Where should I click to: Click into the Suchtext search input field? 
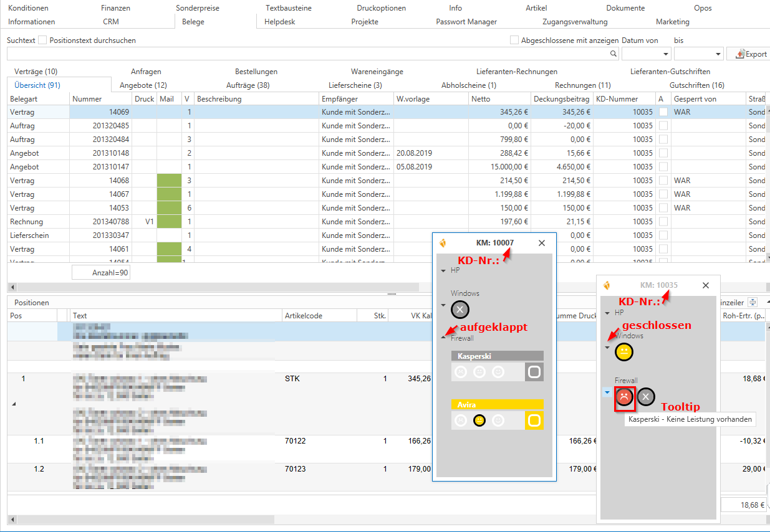pos(306,54)
